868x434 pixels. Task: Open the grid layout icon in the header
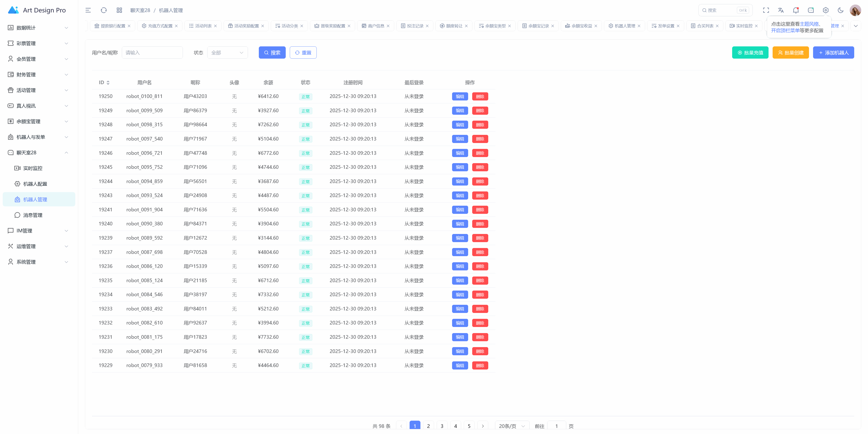pyautogui.click(x=119, y=10)
